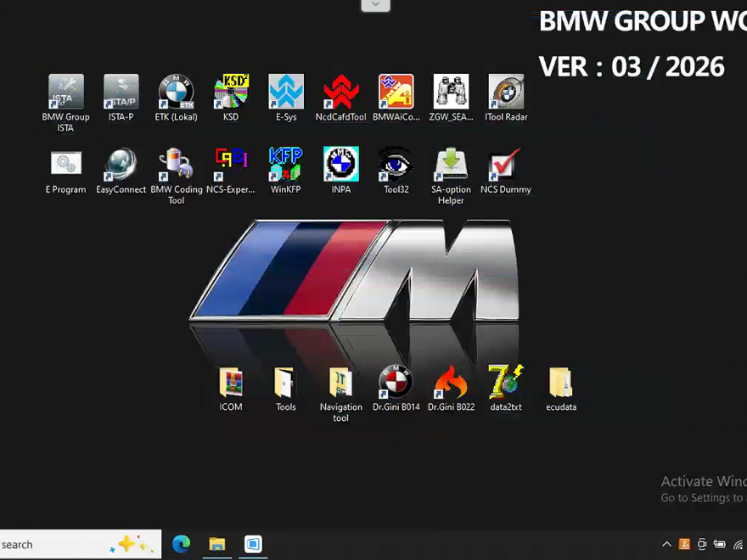
Task: Click the KSD shortcut icon
Action: 231,92
